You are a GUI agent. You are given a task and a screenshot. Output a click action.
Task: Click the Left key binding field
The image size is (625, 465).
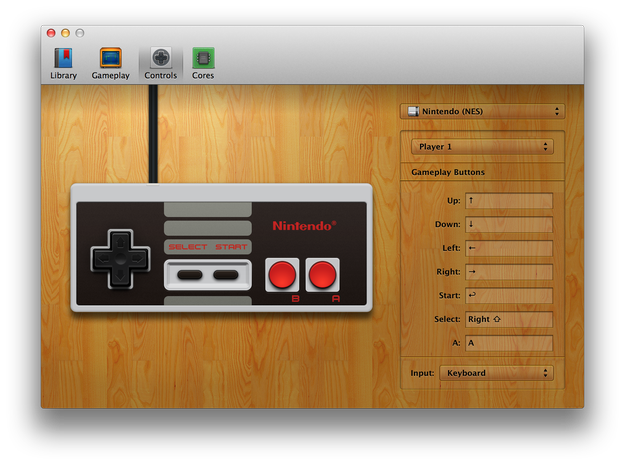(x=509, y=248)
